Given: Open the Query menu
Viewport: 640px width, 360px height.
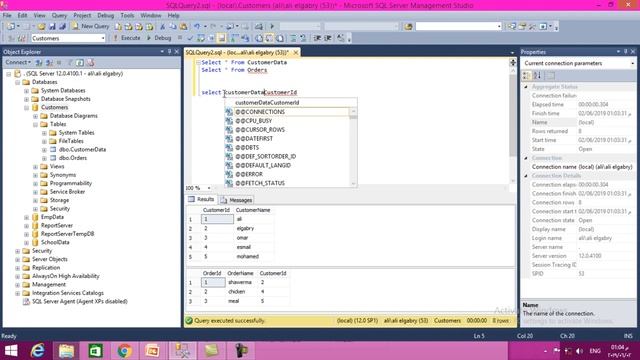Looking at the screenshot, I should 59,16.
